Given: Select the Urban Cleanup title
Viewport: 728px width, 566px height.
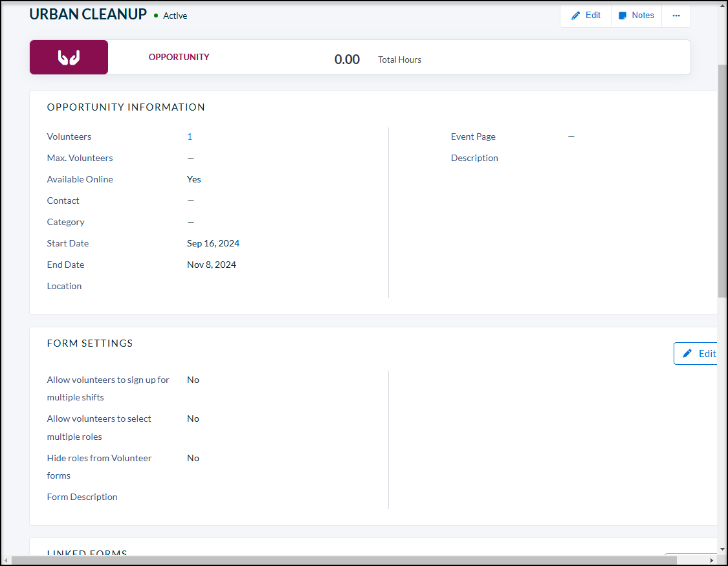Looking at the screenshot, I should click(x=88, y=14).
